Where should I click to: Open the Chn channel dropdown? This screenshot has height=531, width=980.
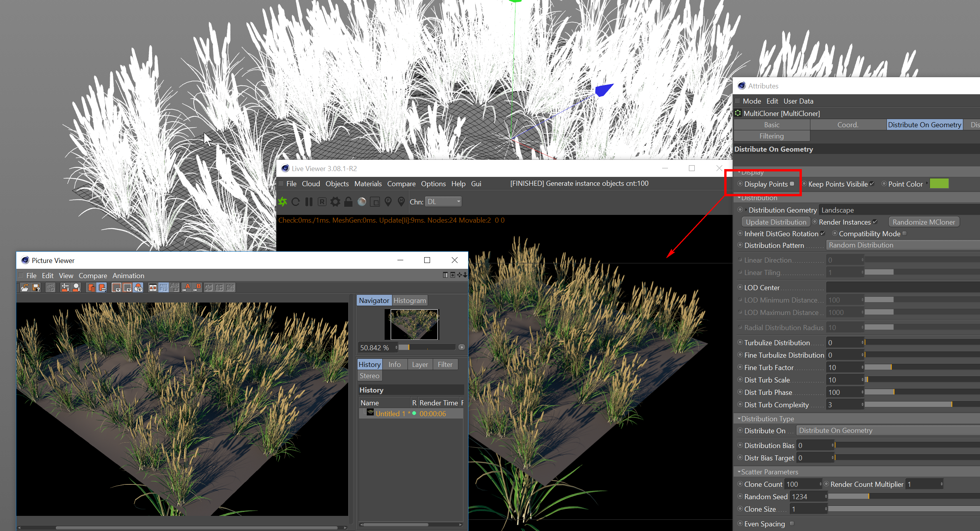443,202
